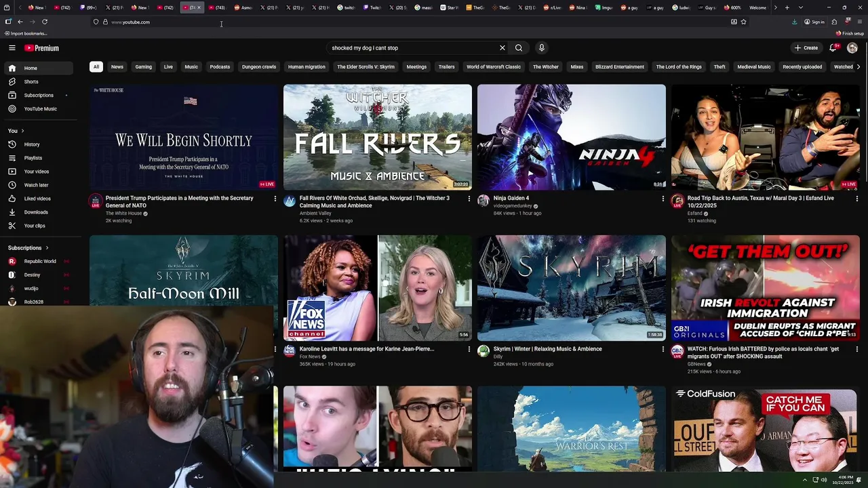The image size is (868, 488).
Task: Open Home in the sidebar
Action: tap(39, 68)
